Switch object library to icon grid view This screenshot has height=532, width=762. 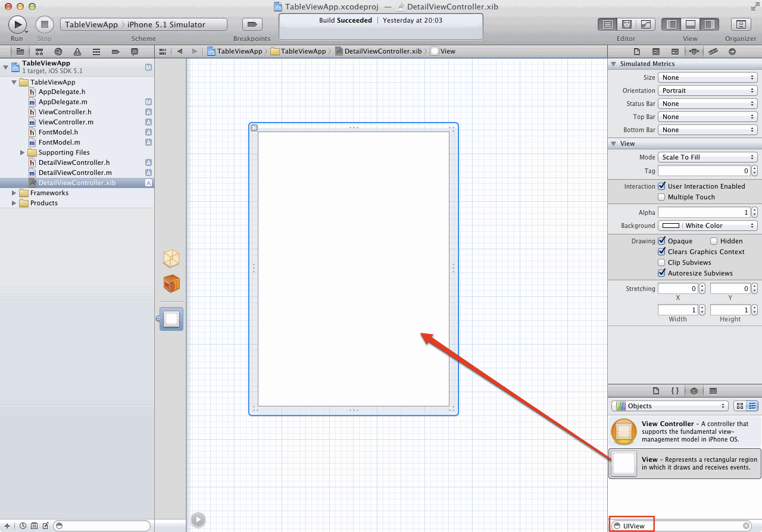(740, 406)
